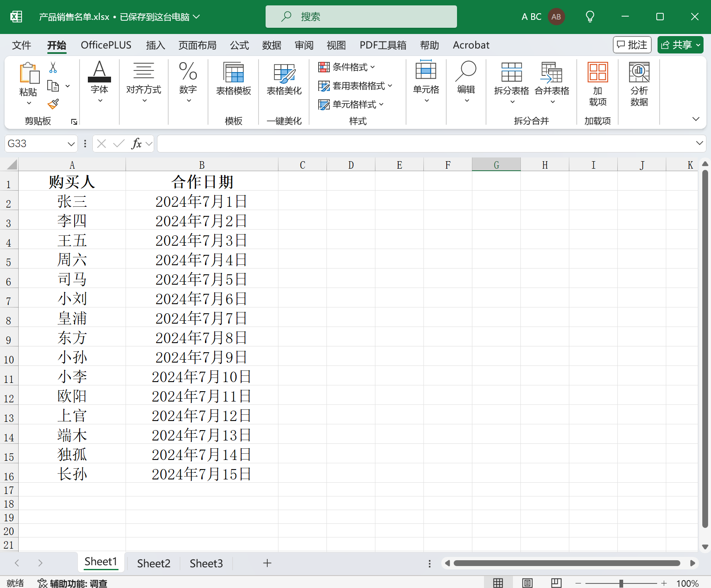Select the 页面布局 view icon in status bar

pyautogui.click(x=527, y=582)
